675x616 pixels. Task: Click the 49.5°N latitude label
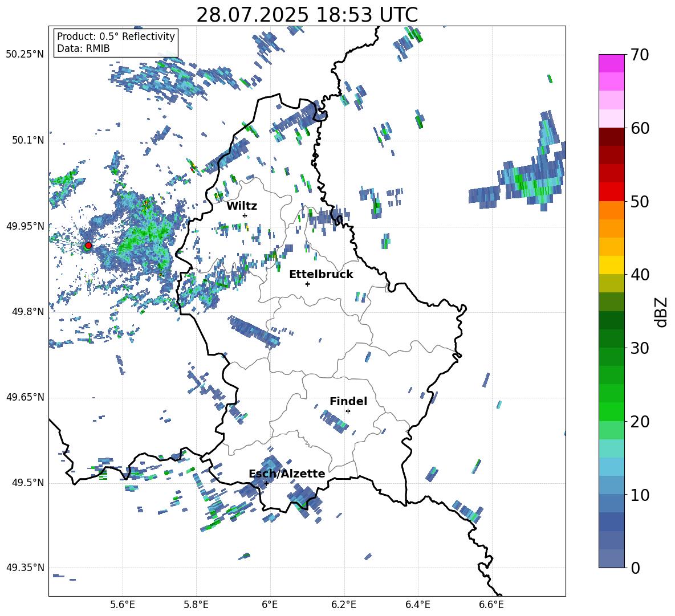(28, 483)
